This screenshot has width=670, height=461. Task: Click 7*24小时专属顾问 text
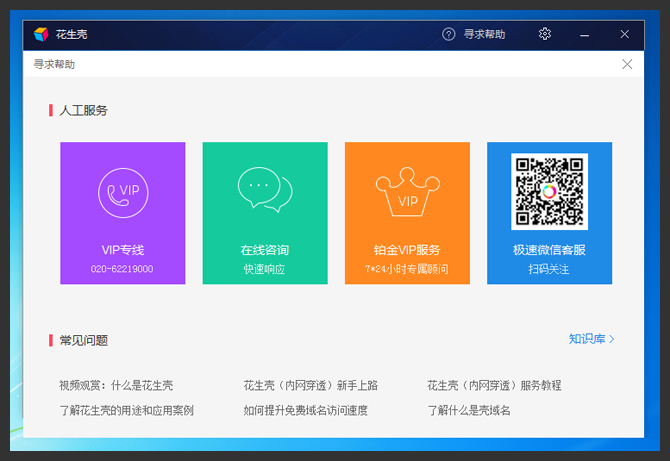coord(407,269)
